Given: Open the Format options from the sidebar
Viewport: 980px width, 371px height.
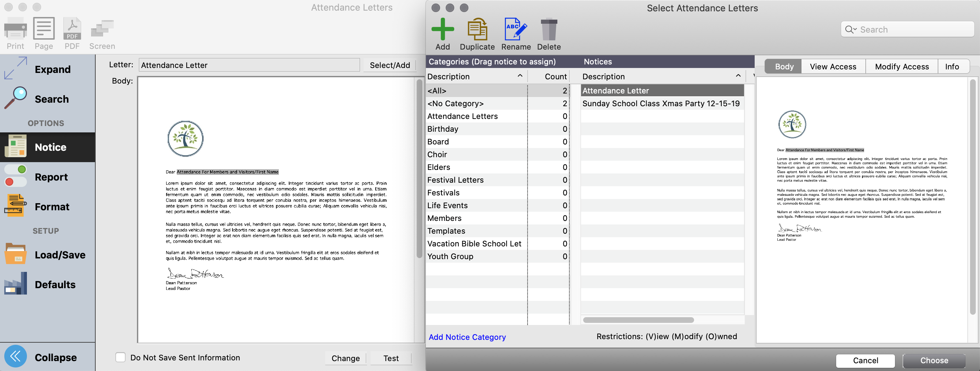Looking at the screenshot, I should (15, 206).
